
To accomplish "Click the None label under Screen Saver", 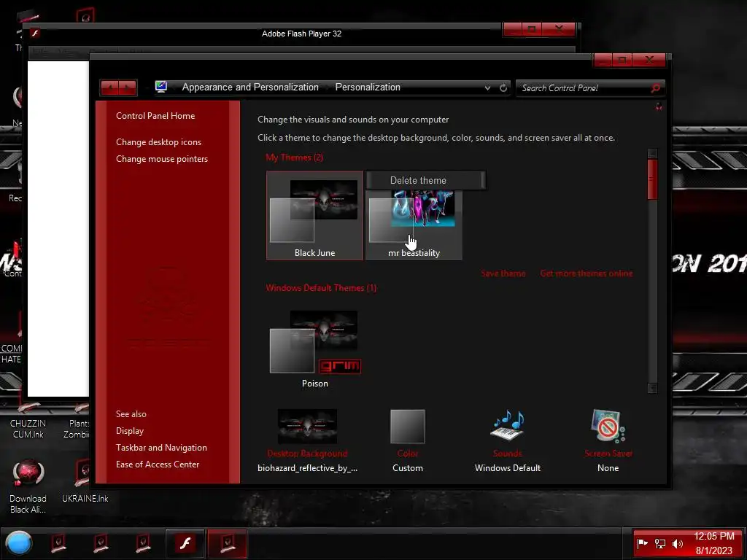I will click(x=608, y=468).
